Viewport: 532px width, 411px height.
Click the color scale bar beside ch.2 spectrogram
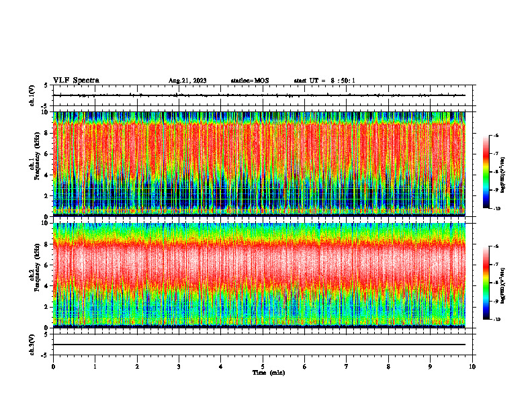click(486, 283)
